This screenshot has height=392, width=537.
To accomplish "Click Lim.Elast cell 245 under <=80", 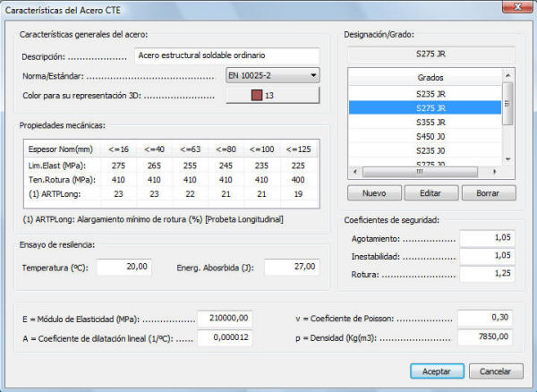I will 226,166.
